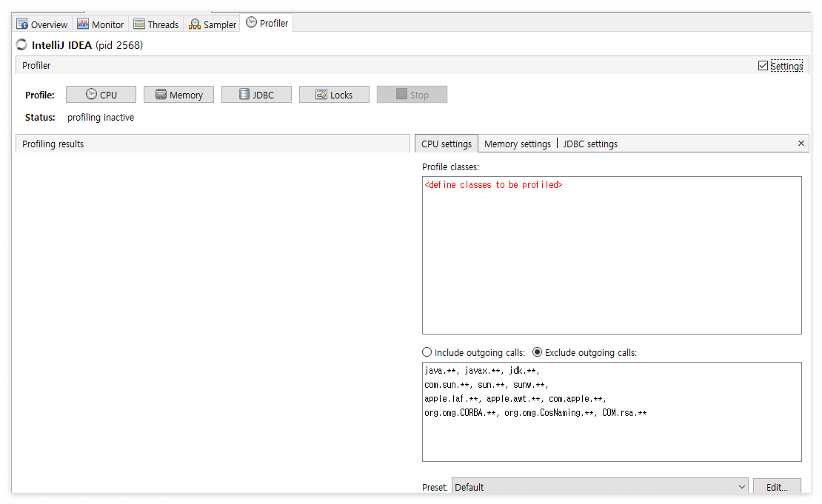
Task: Click the Sampler icon
Action: [x=195, y=24]
